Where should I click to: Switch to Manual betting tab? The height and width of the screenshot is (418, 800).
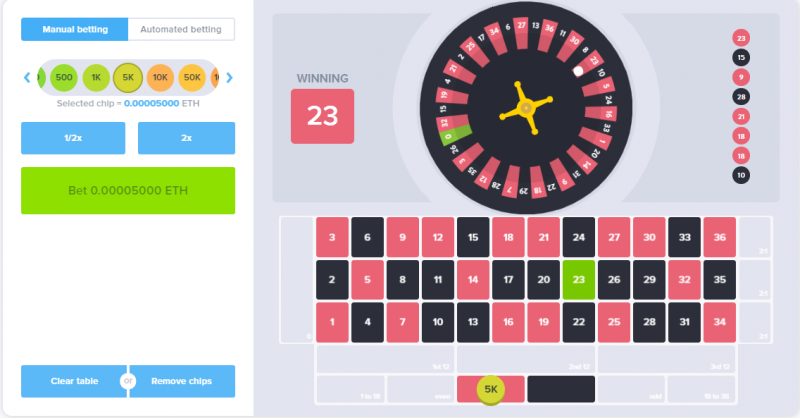pos(74,30)
